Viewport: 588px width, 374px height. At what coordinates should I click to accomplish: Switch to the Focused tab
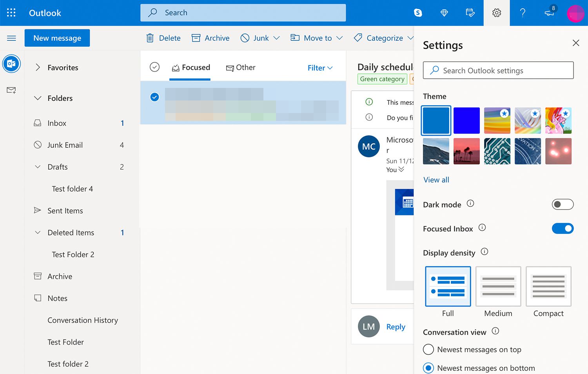[x=191, y=68]
